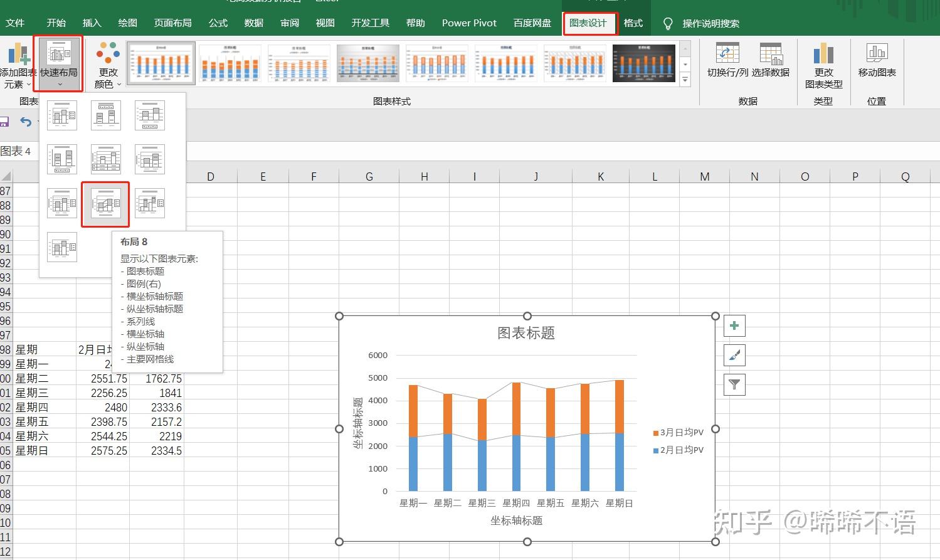Screen dimensions: 940x560
Task: Switch to the 页面布局 tab
Action: pyautogui.click(x=173, y=23)
